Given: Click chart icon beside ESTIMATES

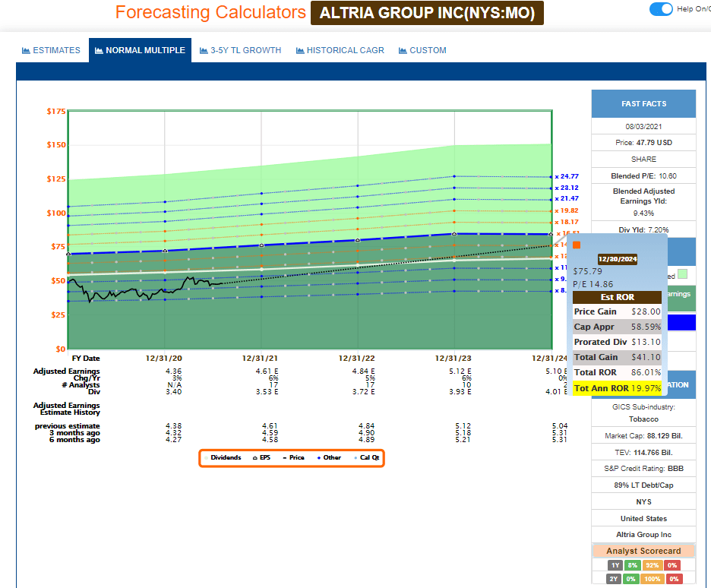Looking at the screenshot, I should [26, 50].
